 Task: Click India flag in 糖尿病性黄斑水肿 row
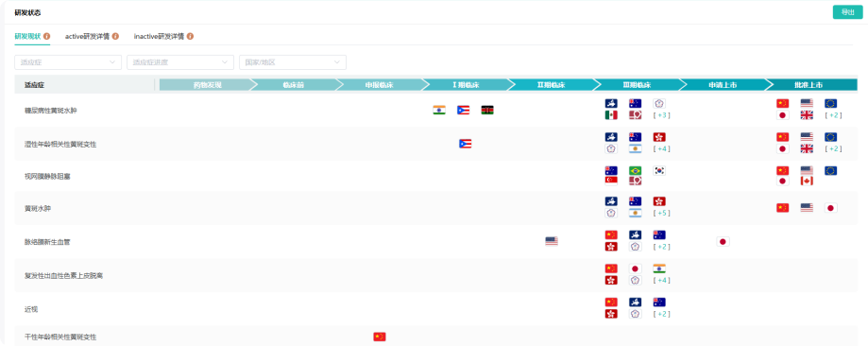coord(439,110)
